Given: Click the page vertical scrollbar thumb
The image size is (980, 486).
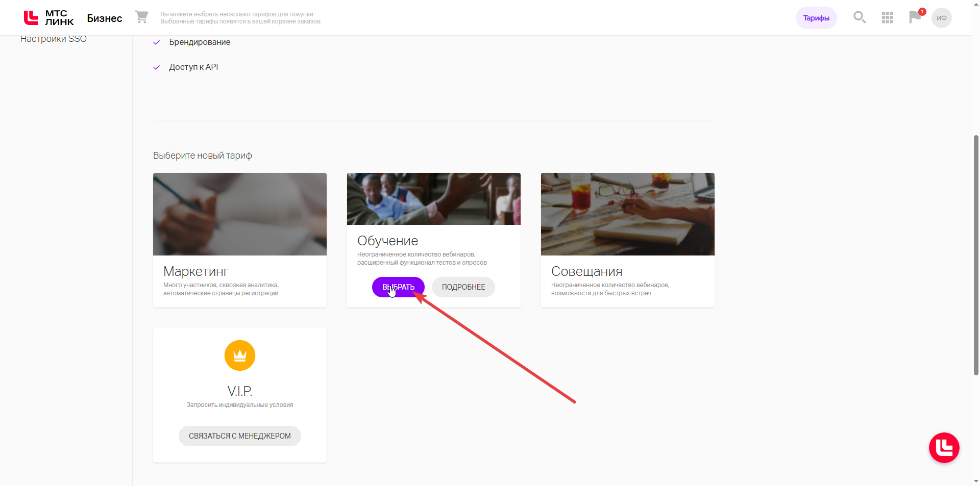Looking at the screenshot, I should pos(976,255).
